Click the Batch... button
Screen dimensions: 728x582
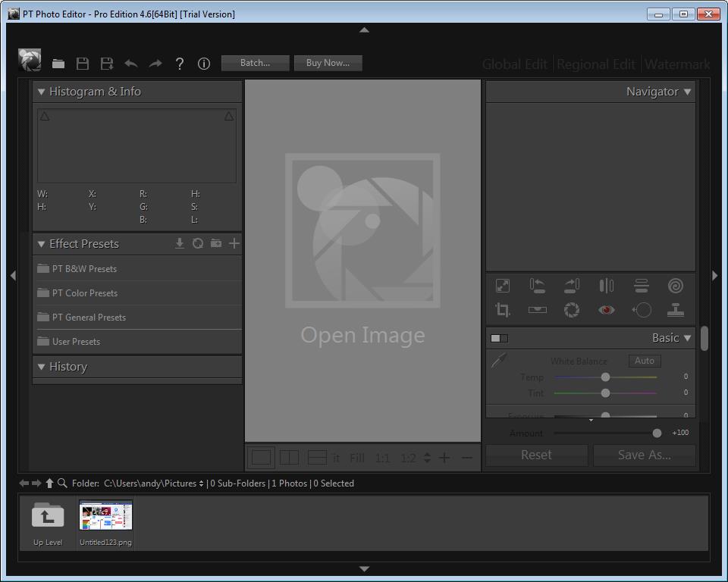click(x=256, y=63)
